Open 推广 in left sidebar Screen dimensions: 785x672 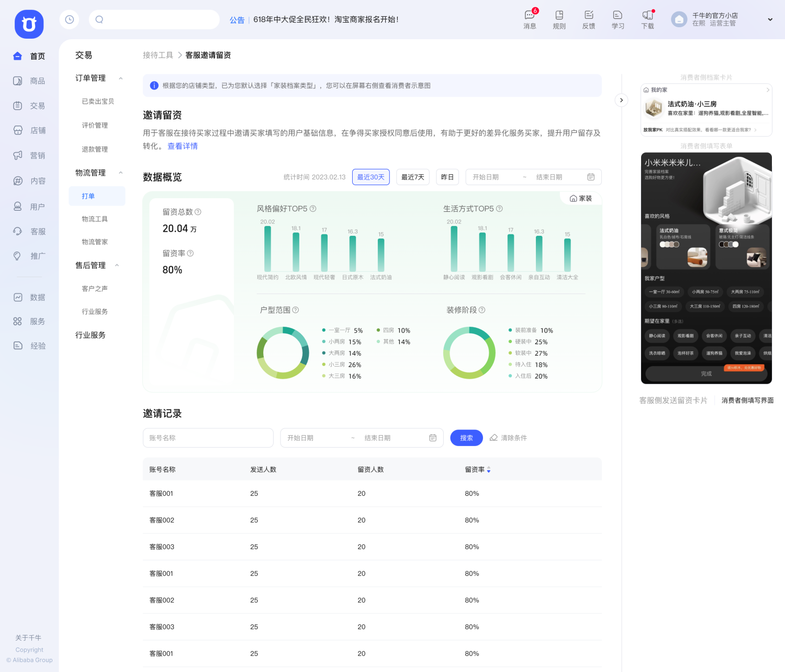coord(29,256)
